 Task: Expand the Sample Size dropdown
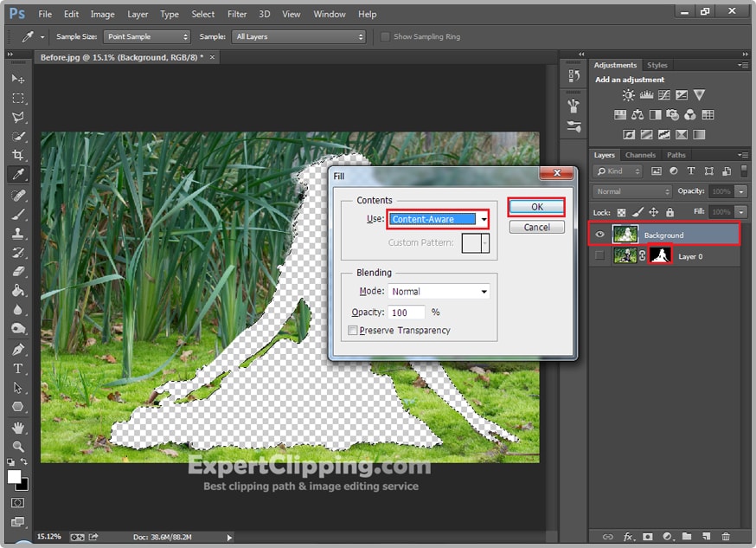click(146, 37)
